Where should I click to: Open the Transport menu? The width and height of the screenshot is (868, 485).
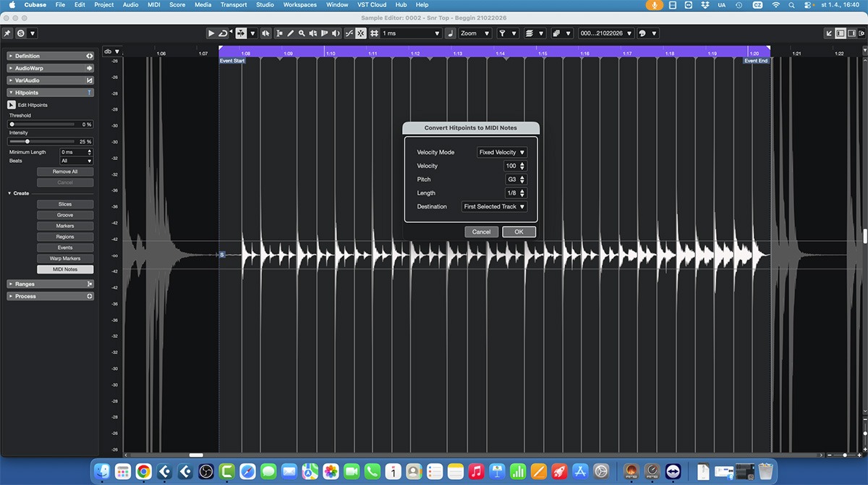coord(234,5)
